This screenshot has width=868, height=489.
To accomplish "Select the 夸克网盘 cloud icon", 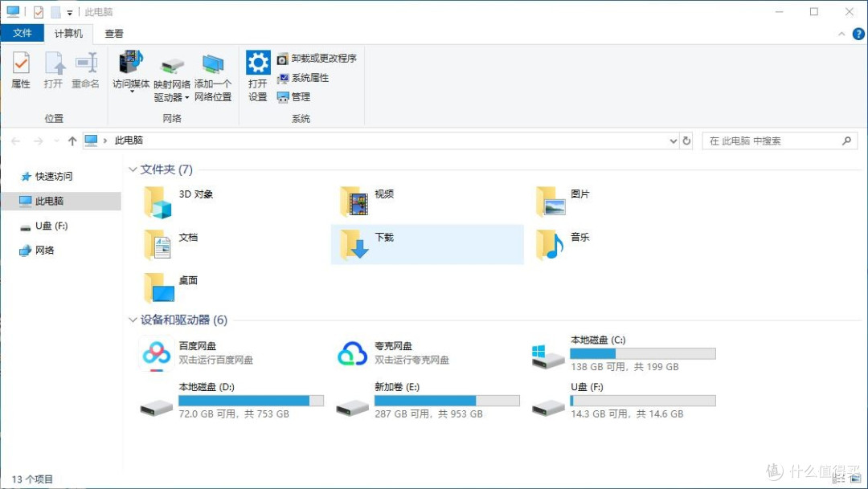I will coord(353,353).
